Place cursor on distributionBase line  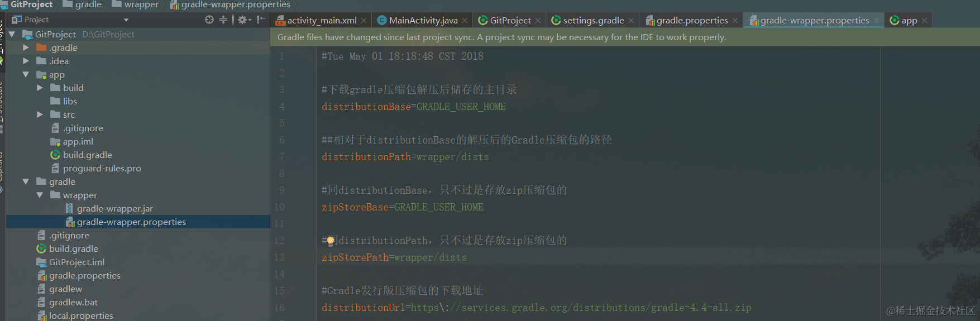point(414,107)
